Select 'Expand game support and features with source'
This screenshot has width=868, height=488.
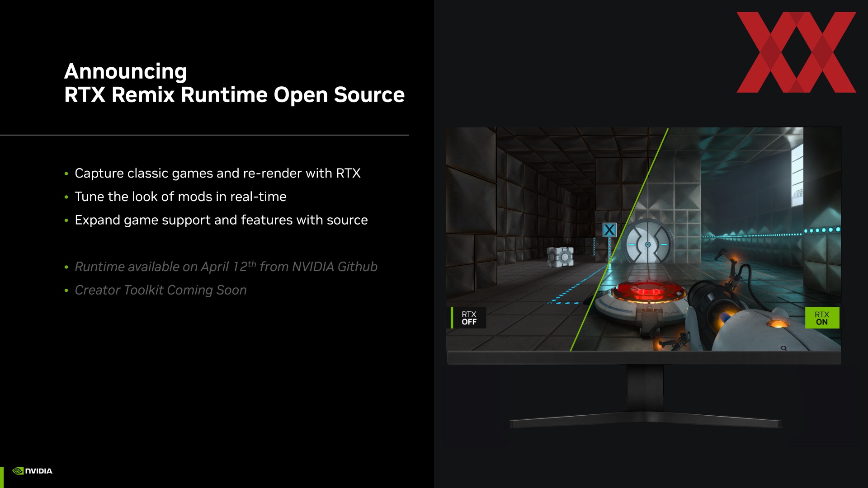pyautogui.click(x=221, y=220)
